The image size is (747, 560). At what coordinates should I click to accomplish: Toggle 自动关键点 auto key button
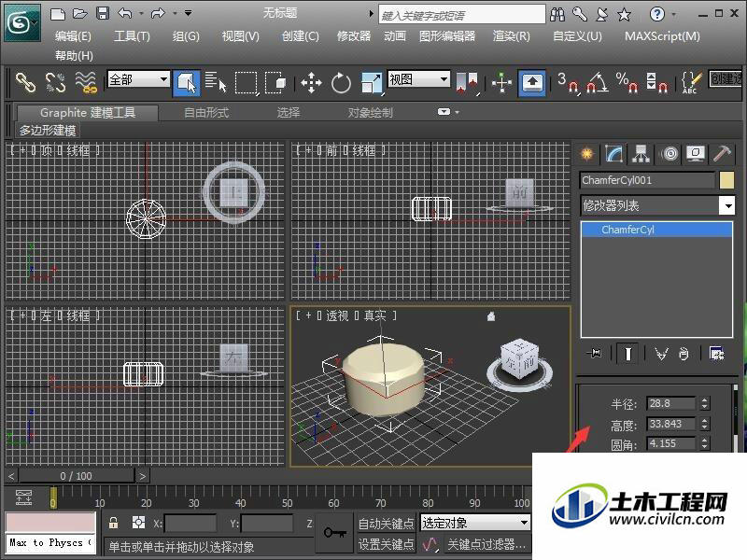(386, 524)
